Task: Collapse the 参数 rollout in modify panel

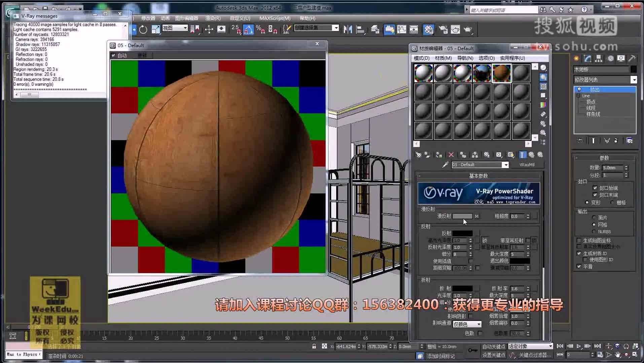Action: 604,158
